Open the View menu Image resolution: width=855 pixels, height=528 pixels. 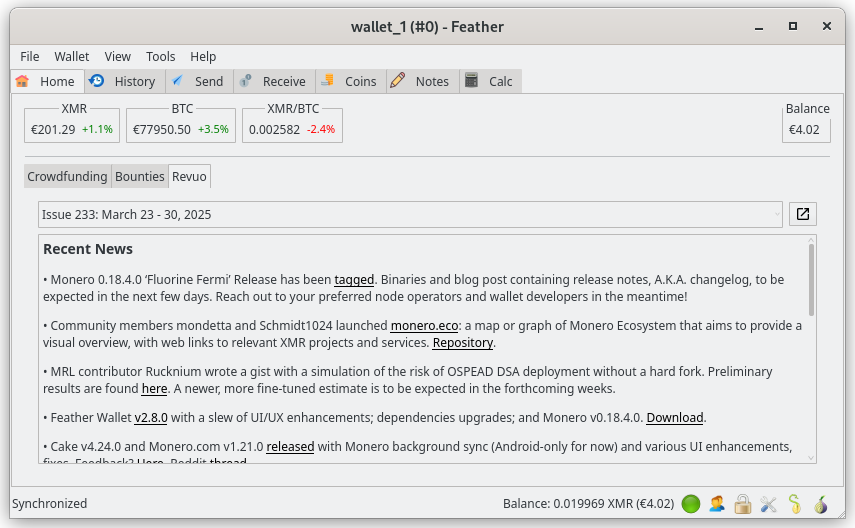click(x=117, y=57)
